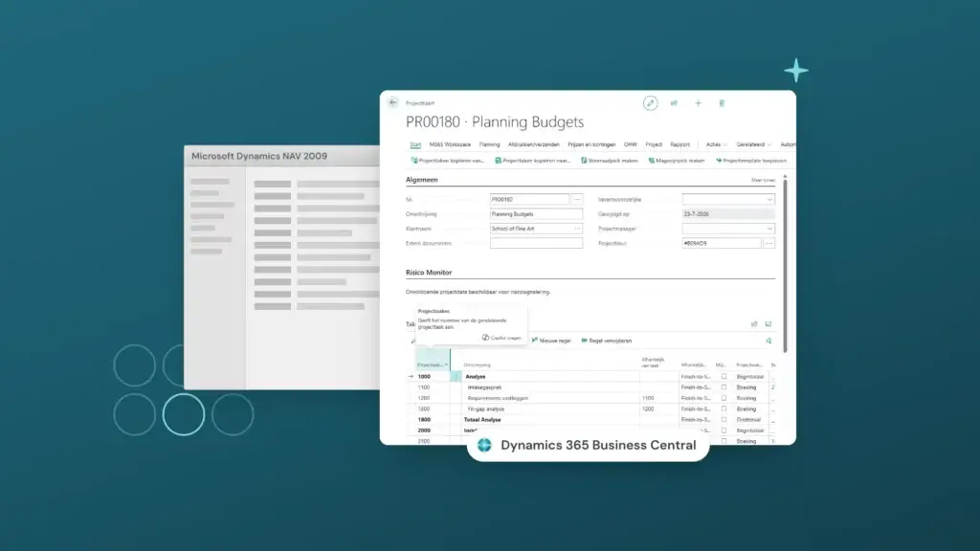Tick the checkbox in the 2000 row

(x=724, y=430)
